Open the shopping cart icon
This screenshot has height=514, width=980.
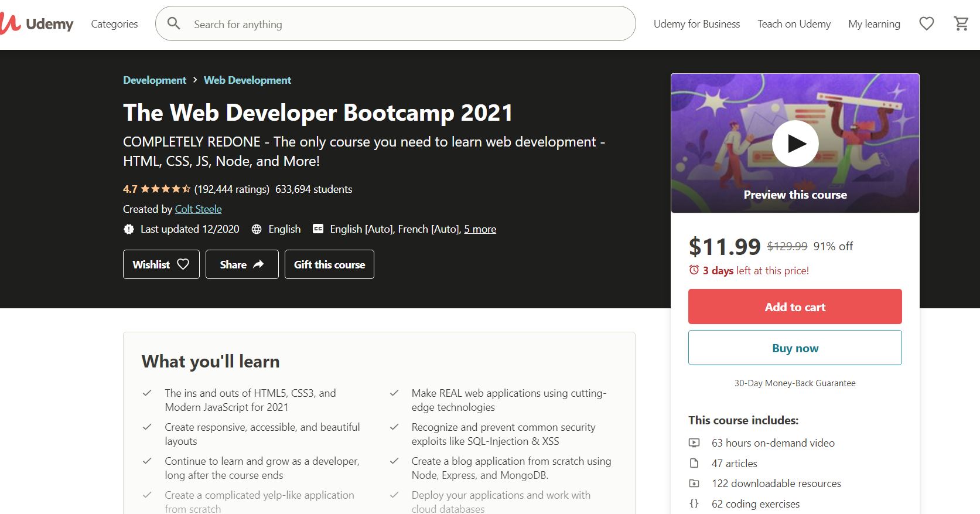point(961,23)
